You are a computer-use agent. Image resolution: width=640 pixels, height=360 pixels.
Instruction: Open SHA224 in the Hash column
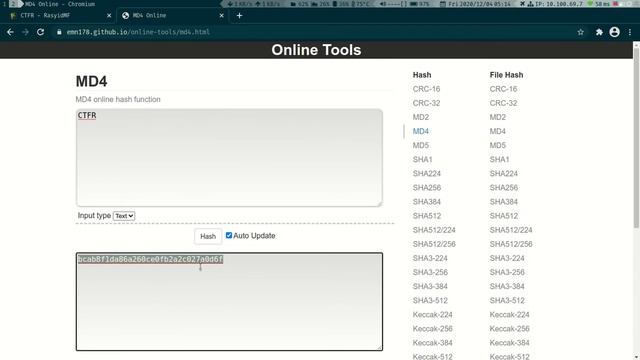click(x=427, y=173)
